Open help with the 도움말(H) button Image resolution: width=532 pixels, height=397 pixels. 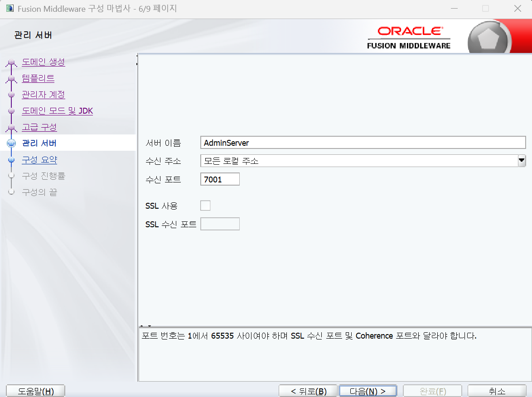pos(36,391)
